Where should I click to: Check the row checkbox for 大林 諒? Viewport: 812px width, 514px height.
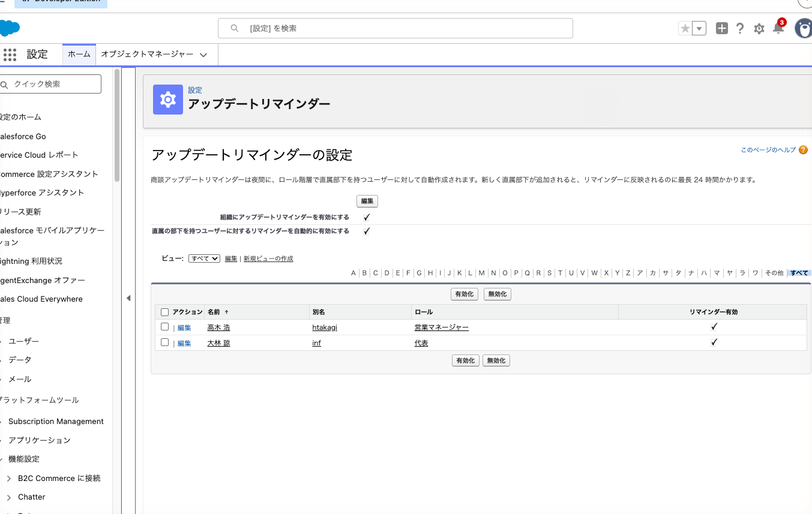coord(165,342)
